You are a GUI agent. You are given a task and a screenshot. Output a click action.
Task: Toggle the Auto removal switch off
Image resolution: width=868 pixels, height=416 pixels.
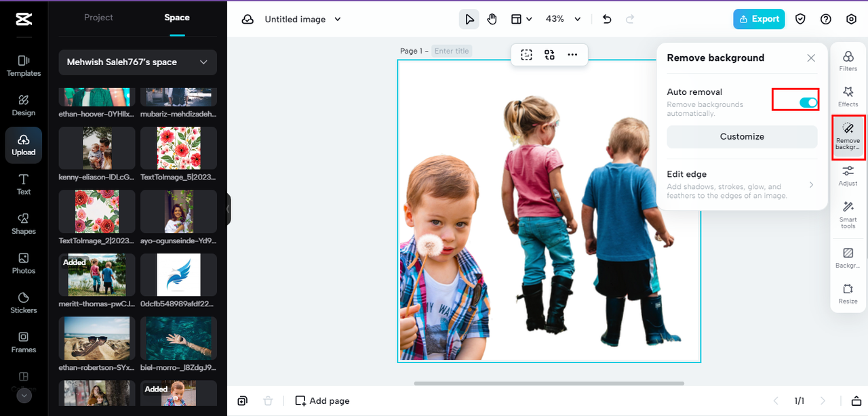point(808,102)
